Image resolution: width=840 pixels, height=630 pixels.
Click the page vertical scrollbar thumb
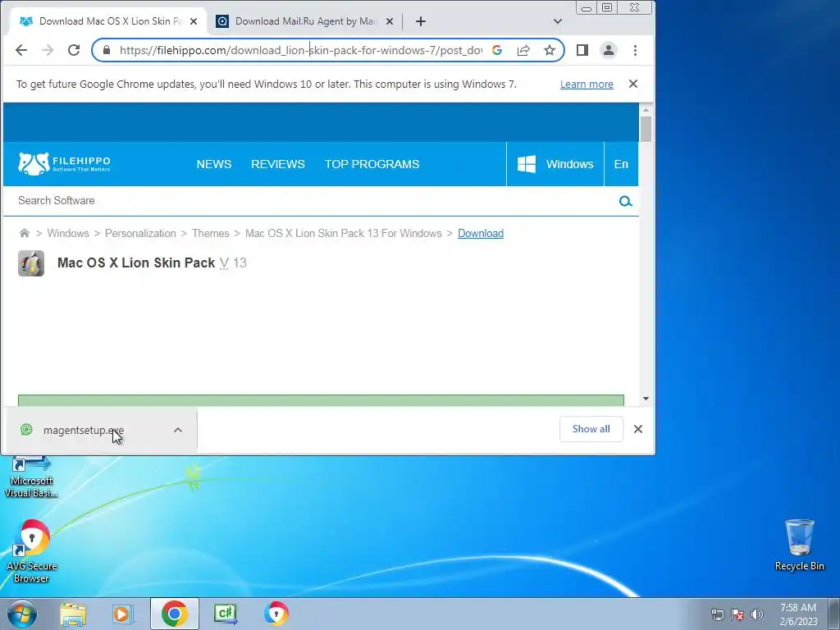(646, 129)
